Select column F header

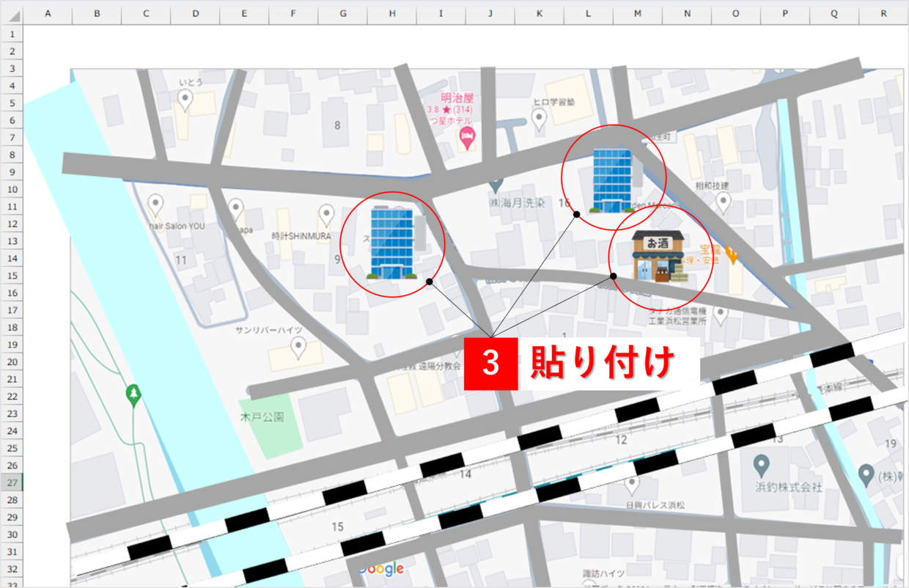293,13
